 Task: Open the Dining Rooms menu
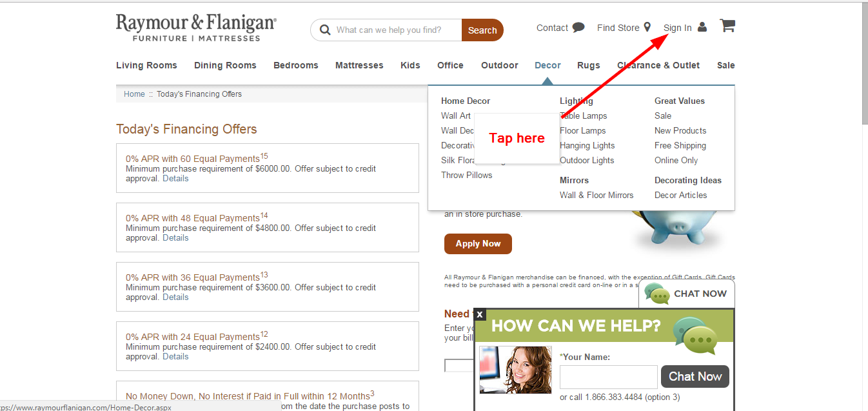tap(225, 65)
